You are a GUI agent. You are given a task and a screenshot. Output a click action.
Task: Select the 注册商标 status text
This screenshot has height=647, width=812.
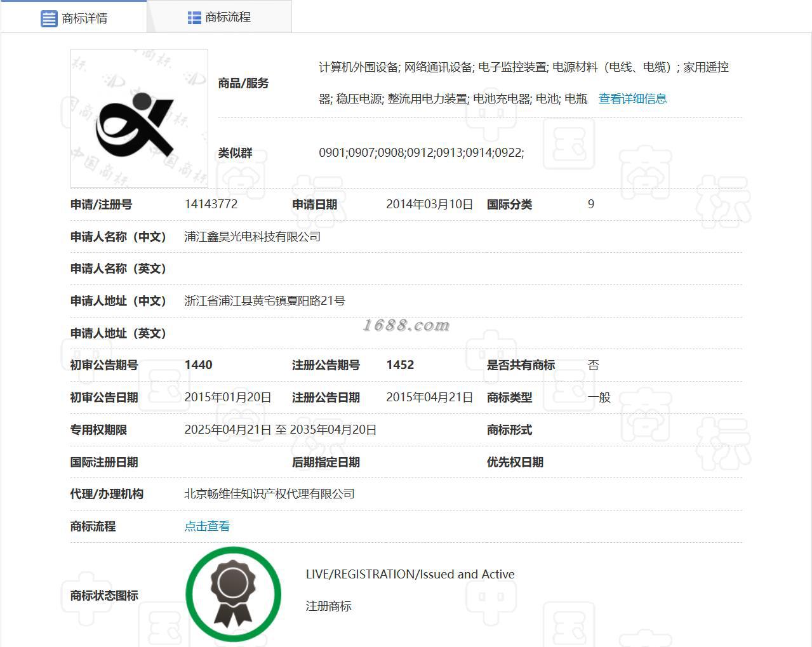(328, 606)
